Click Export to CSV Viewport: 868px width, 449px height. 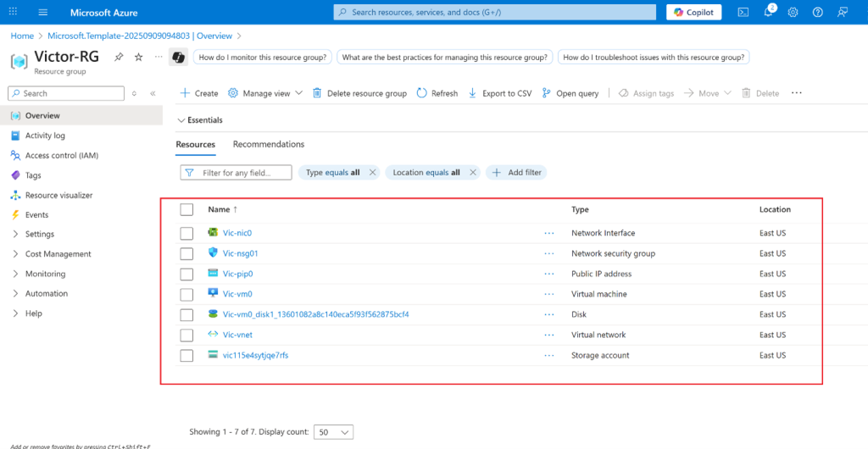[x=500, y=93]
